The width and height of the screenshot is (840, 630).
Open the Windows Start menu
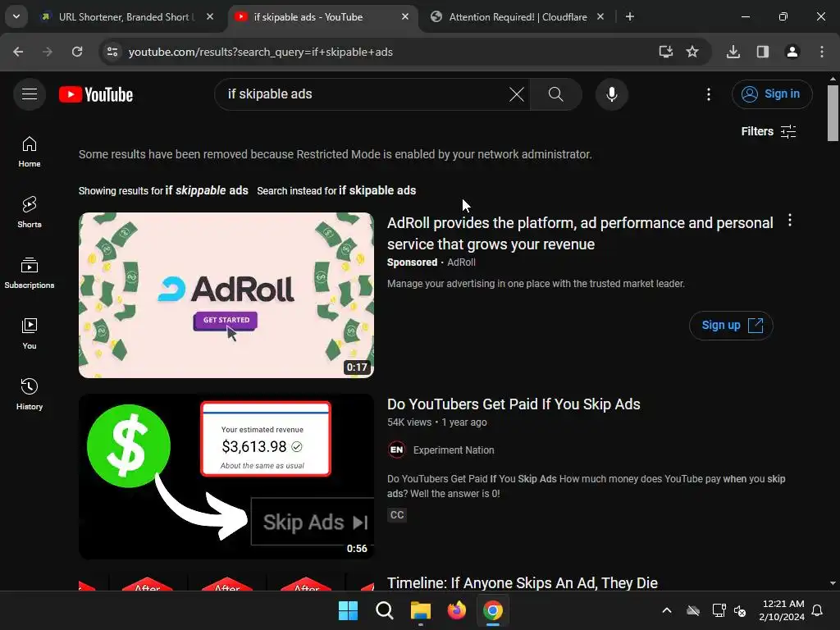(348, 610)
